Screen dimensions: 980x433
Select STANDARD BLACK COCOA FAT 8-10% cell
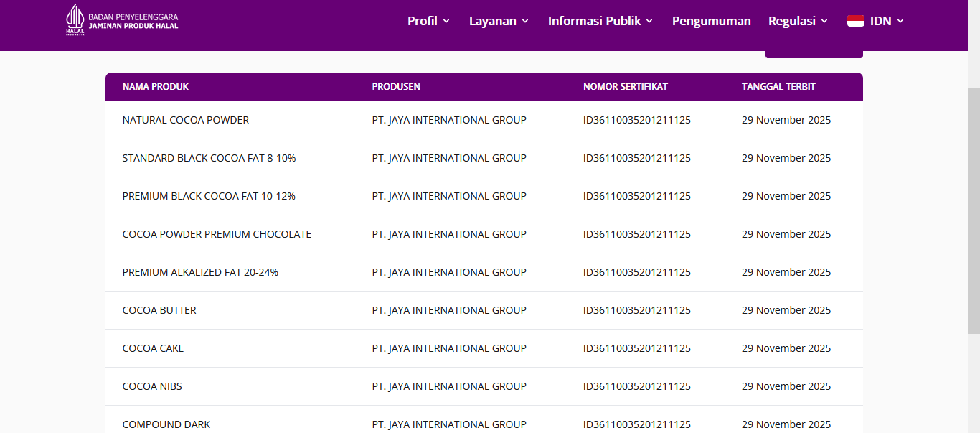pyautogui.click(x=209, y=158)
